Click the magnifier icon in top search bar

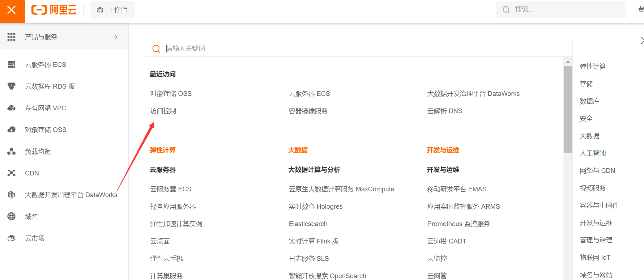(506, 10)
